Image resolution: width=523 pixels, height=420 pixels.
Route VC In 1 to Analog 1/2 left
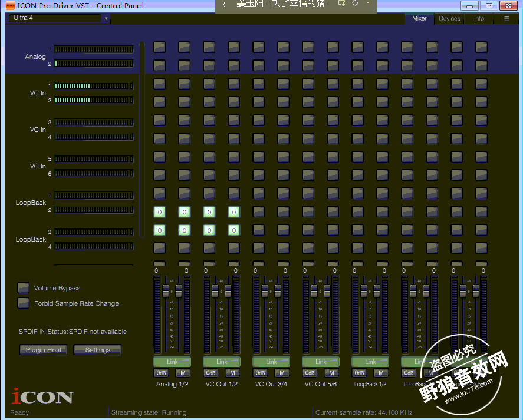(160, 84)
